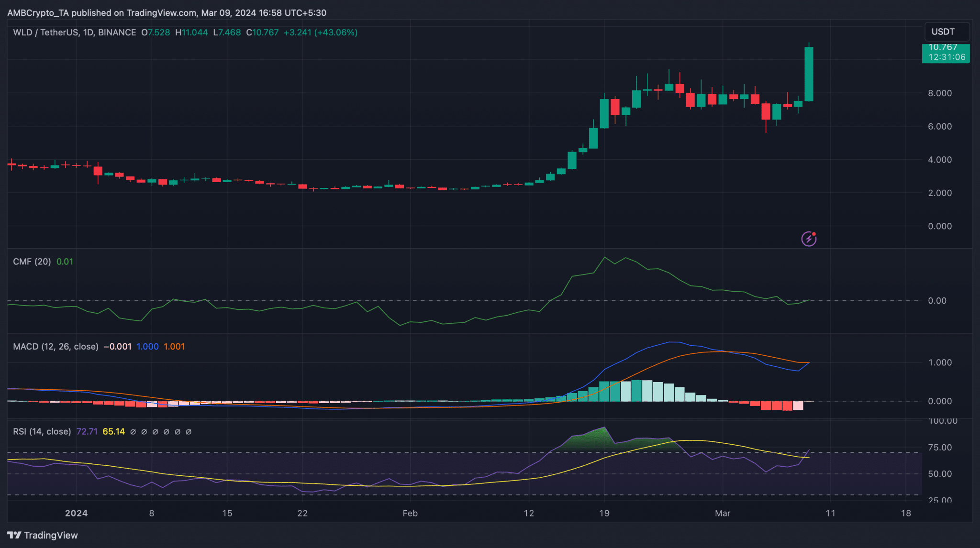Screen dimensions: 980x548
Task: Click the AMBCrypto_TA published header text
Action: [x=167, y=13]
